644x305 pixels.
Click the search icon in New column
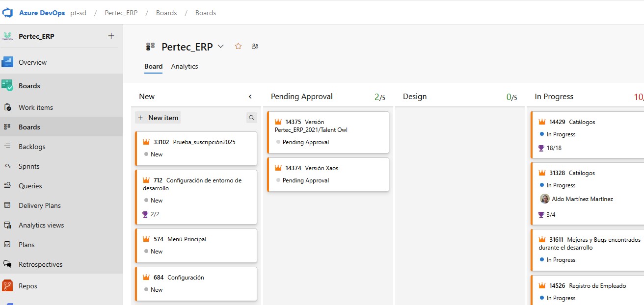251,118
